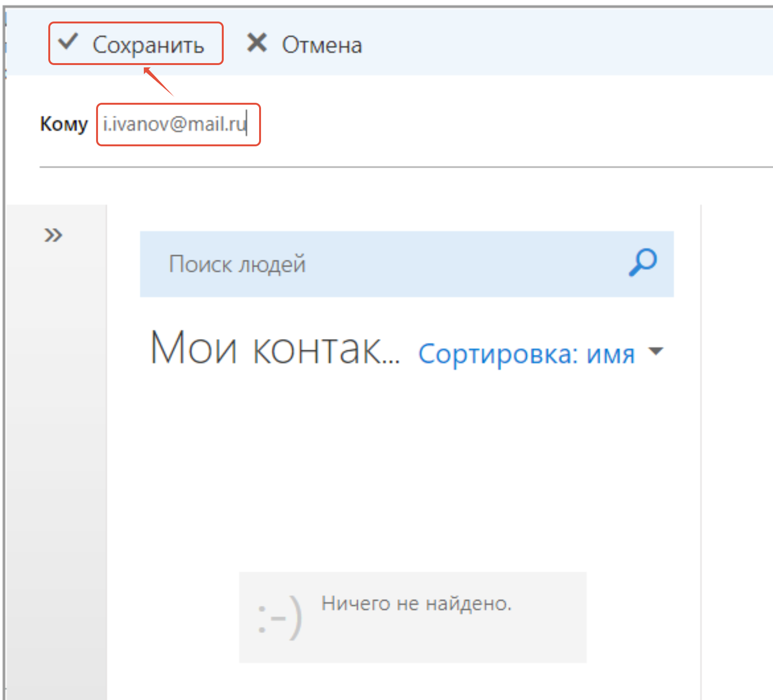The image size is (773, 700).
Task: Click the Ничего не найдено message text
Action: point(416,603)
